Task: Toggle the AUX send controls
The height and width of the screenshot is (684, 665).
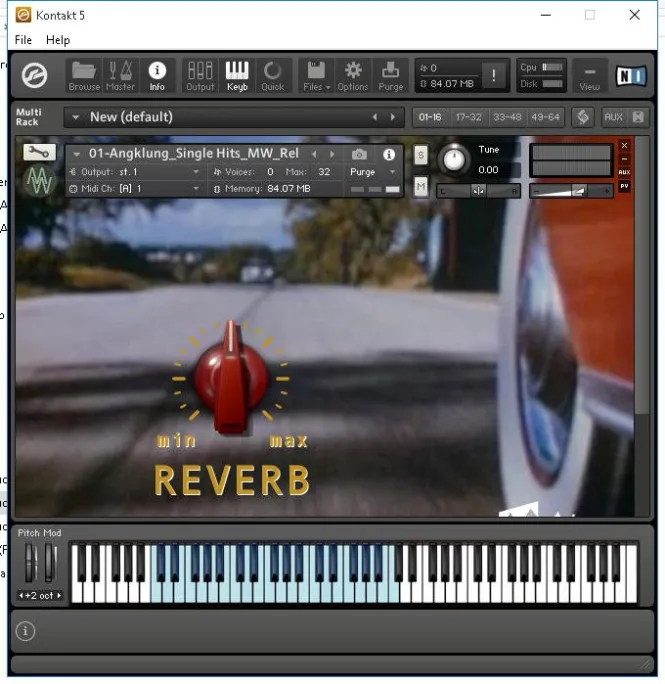Action: (613, 117)
